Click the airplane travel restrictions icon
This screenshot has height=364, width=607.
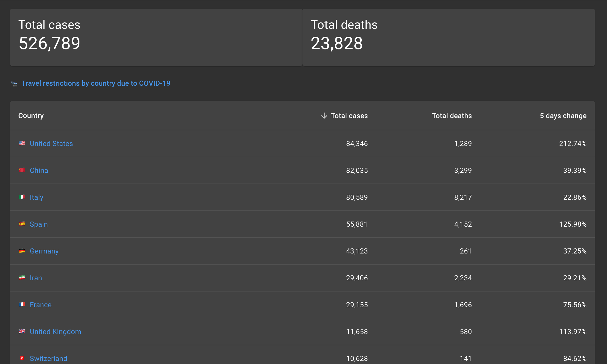[13, 83]
